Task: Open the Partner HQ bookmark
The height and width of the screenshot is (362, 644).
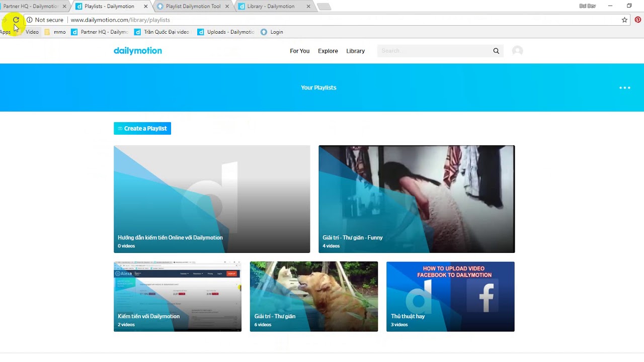Action: pyautogui.click(x=100, y=32)
